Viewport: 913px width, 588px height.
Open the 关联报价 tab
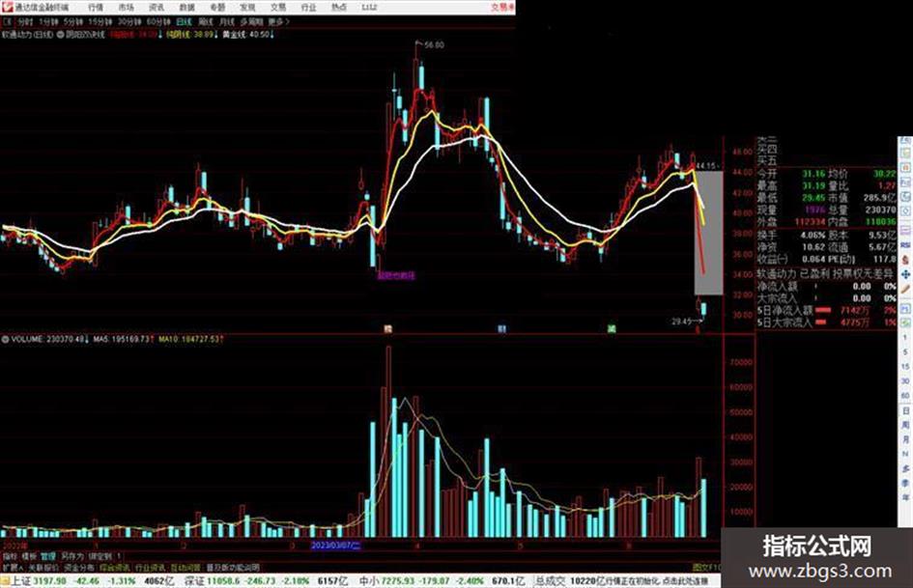pos(43,567)
